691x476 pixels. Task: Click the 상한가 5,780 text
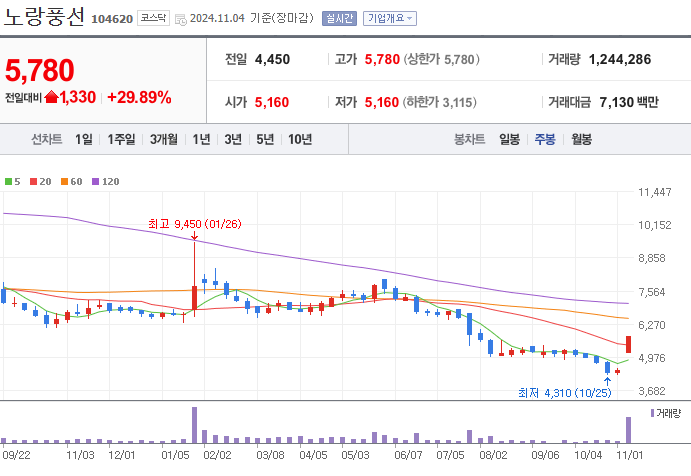[442, 60]
